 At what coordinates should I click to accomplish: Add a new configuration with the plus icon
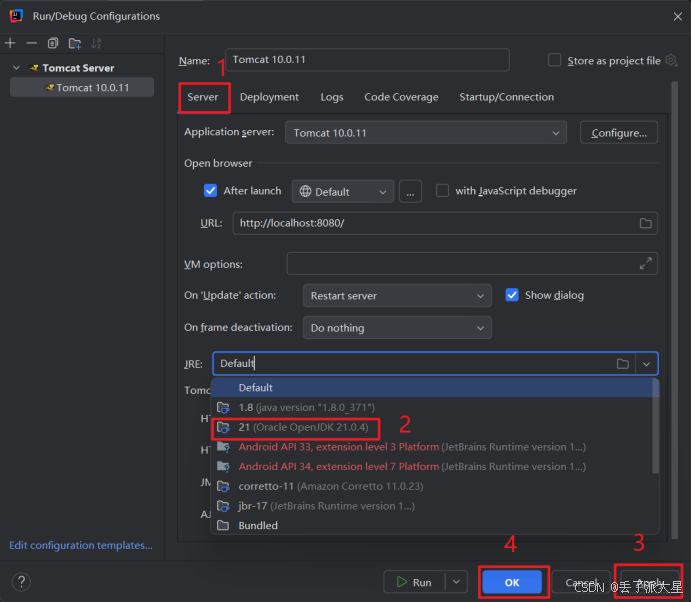point(10,43)
